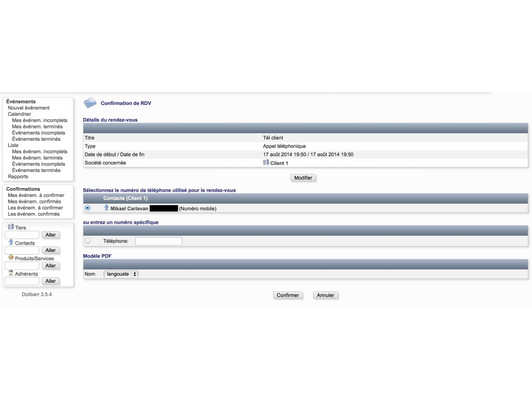Open Mes événem. confirmés
This screenshot has width=532, height=399.
tap(34, 202)
